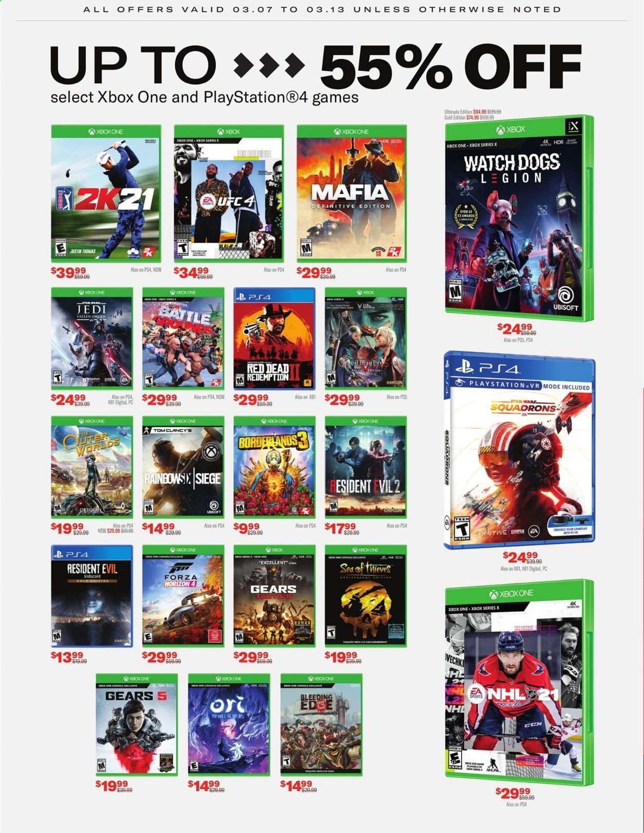Open the Devil May Cry 5 cover
This screenshot has height=833, width=644.
[366, 339]
